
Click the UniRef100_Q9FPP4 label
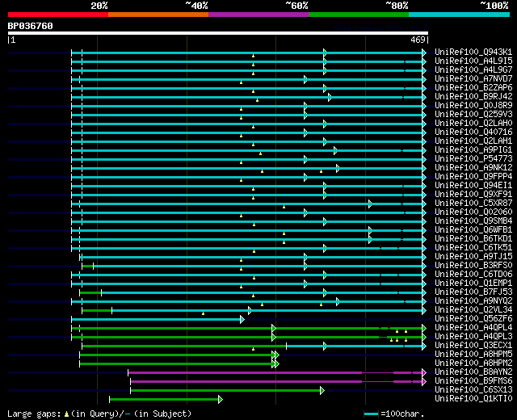(x=473, y=177)
